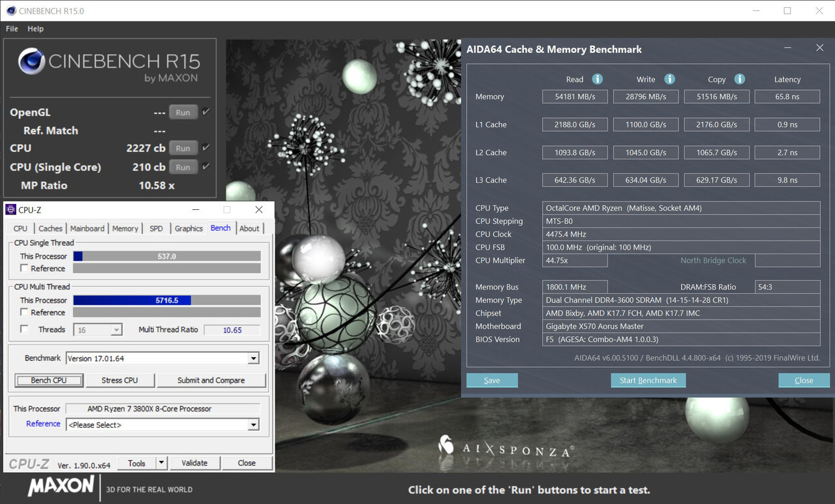Click the L1 Cache Read value 2188.0 GB/s
The width and height of the screenshot is (835, 504).
click(x=575, y=125)
